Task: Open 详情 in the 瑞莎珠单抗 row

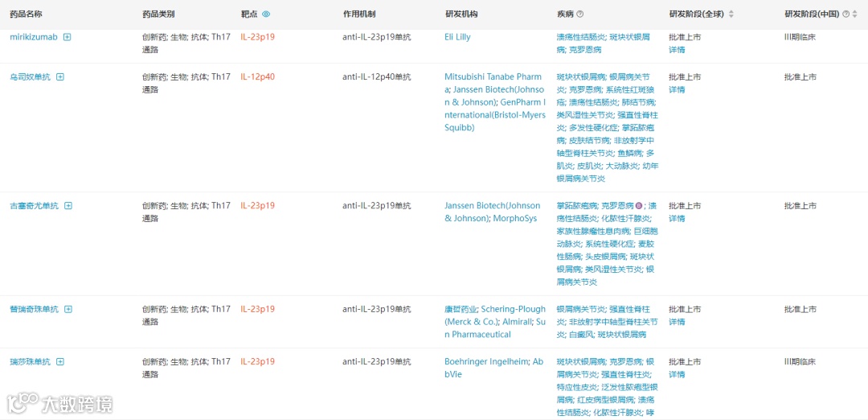Action: (x=677, y=375)
